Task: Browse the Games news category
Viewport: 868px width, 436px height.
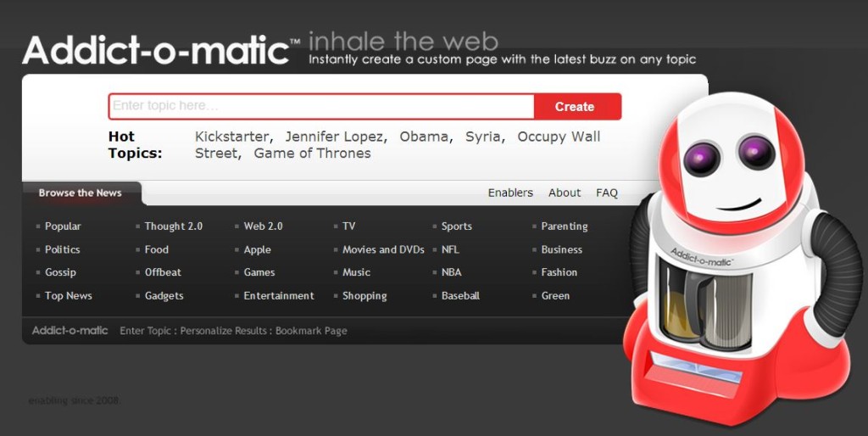Action: 259,272
